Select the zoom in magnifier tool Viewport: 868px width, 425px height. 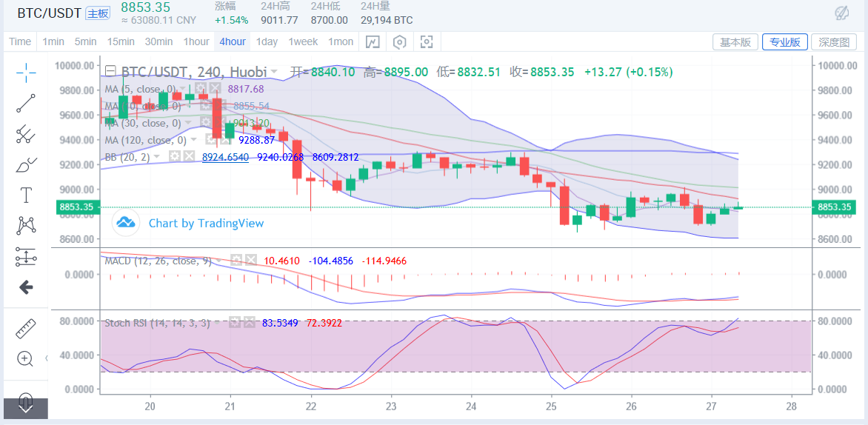pyautogui.click(x=25, y=358)
